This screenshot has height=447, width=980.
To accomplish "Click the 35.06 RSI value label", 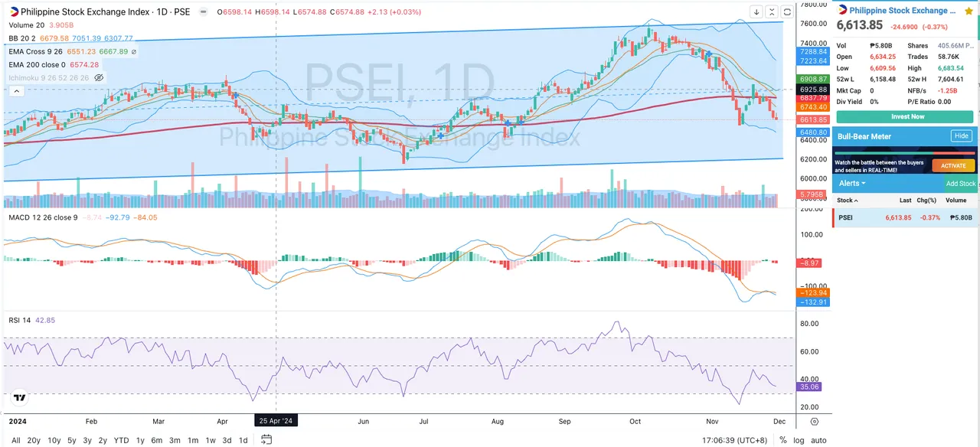I will point(809,387).
